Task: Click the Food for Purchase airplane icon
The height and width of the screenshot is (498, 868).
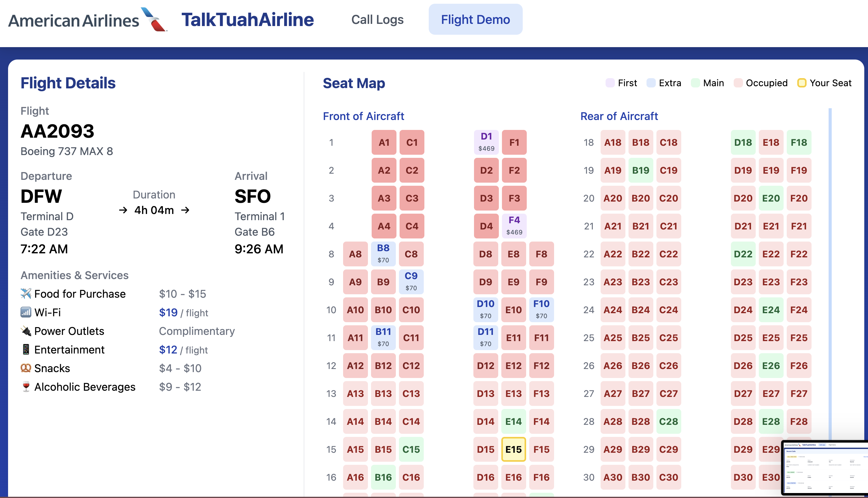Action: 26,293
